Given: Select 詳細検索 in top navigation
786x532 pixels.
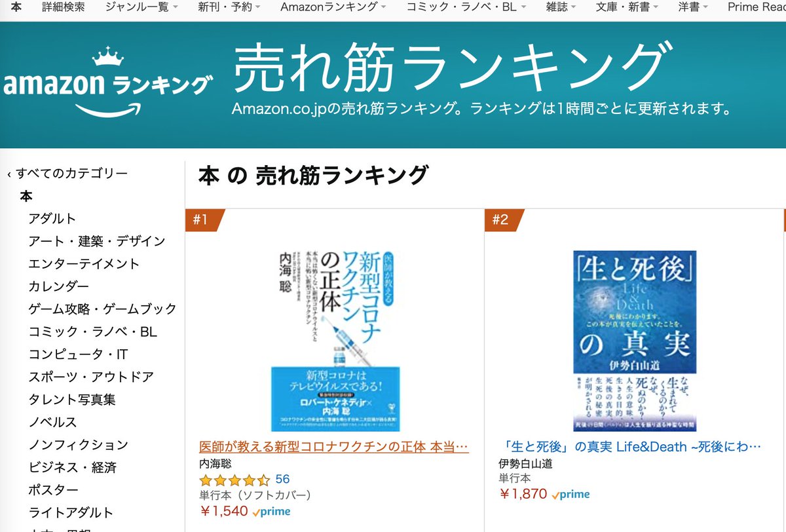Looking at the screenshot, I should [63, 7].
